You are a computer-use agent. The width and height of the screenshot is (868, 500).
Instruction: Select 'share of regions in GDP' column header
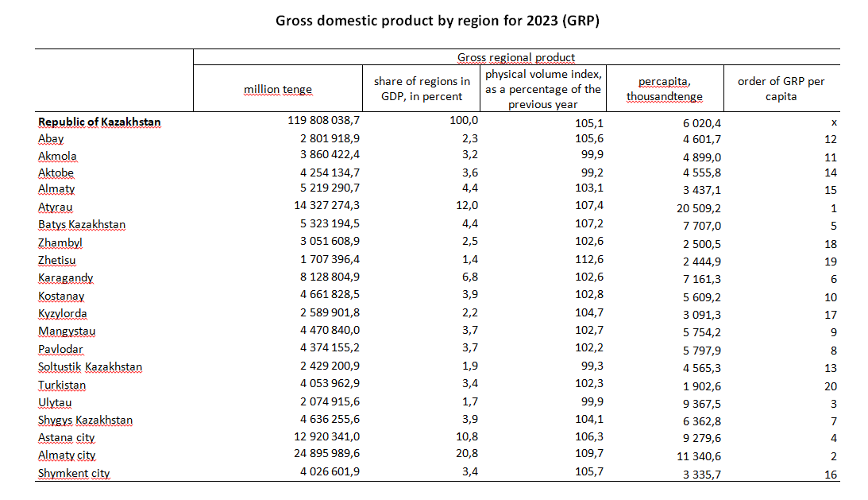click(x=422, y=89)
